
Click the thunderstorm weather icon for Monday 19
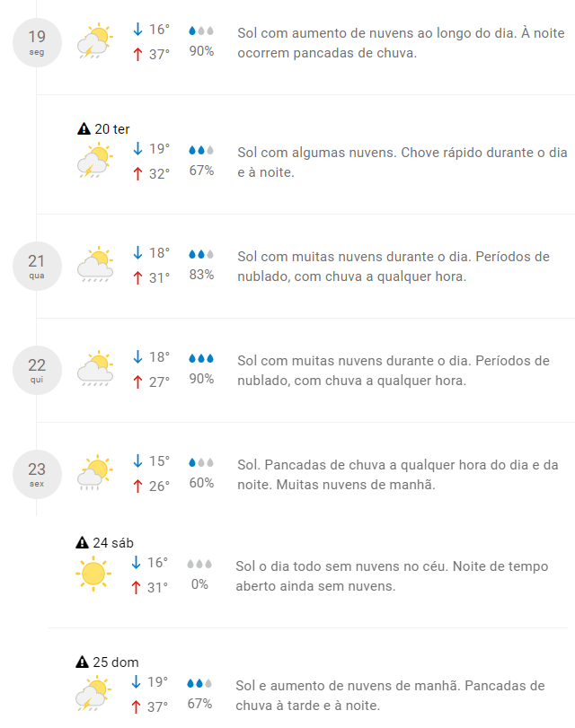coord(93,41)
